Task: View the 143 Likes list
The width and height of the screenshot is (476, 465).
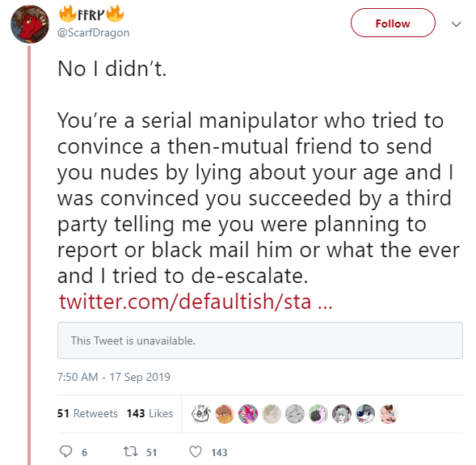Action: point(150,413)
